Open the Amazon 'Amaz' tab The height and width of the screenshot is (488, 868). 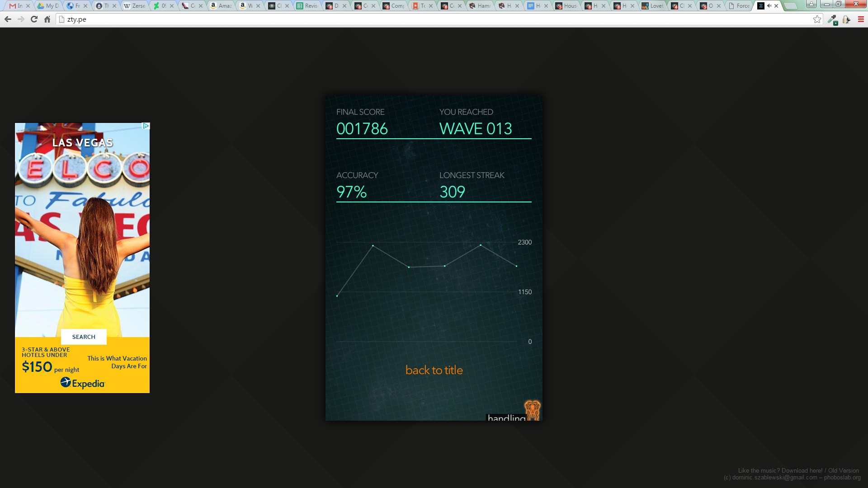pyautogui.click(x=221, y=6)
